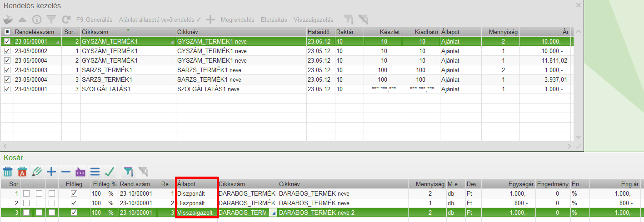Expand the Cikkszám cell arrow in the selected order row
The width and height of the screenshot is (644, 222).
click(173, 42)
